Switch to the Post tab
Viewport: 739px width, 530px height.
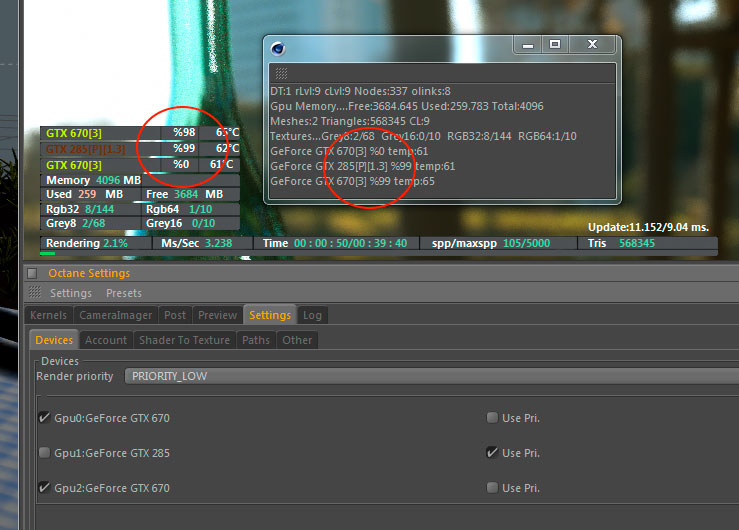pyautogui.click(x=175, y=315)
